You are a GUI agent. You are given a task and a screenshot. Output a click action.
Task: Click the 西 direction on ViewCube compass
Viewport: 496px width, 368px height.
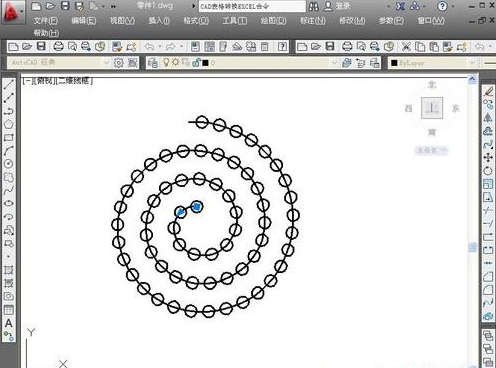point(408,108)
